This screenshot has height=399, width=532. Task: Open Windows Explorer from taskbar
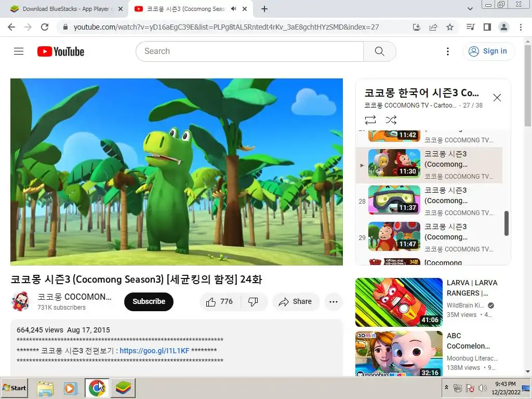point(45,388)
